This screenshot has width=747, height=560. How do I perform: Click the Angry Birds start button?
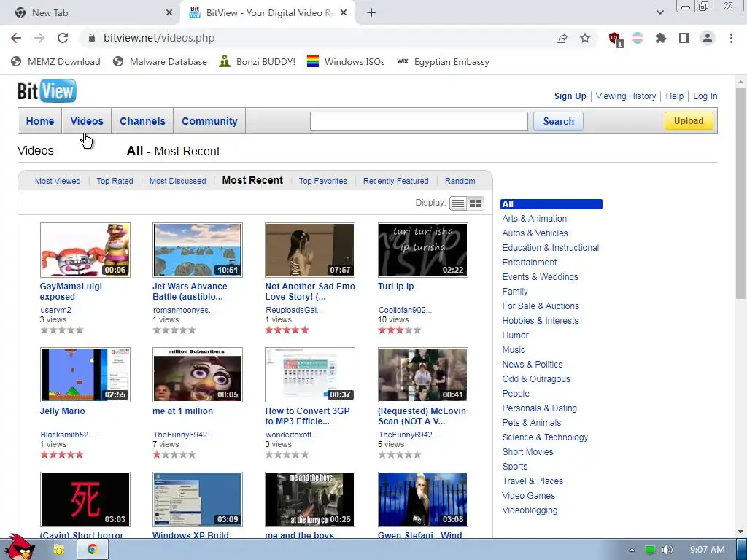click(x=21, y=548)
